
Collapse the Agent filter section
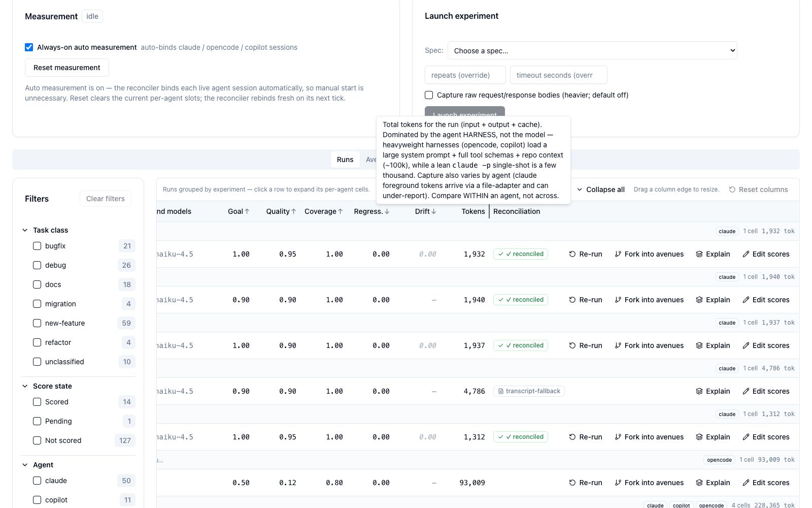click(25, 465)
